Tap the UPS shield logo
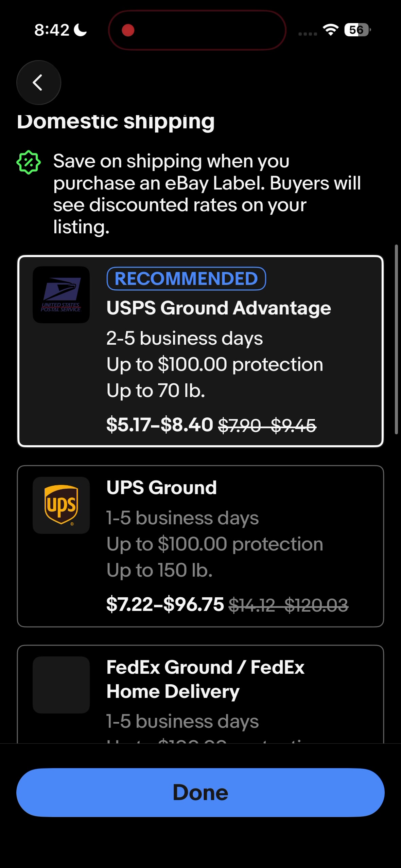This screenshot has width=401, height=868. coord(61,505)
